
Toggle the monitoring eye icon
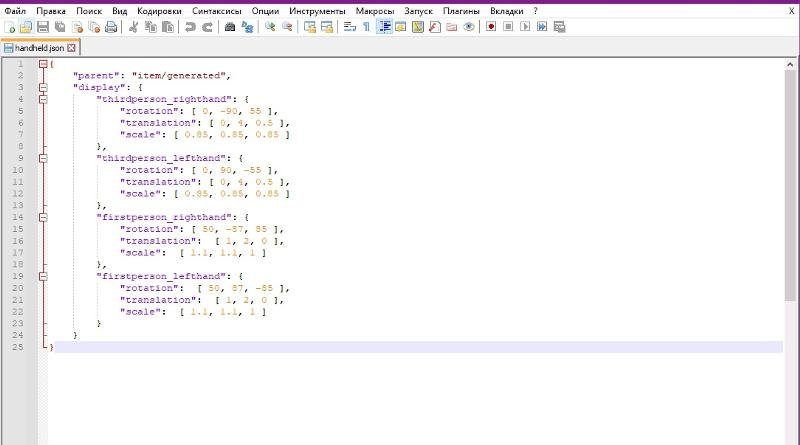pos(468,27)
